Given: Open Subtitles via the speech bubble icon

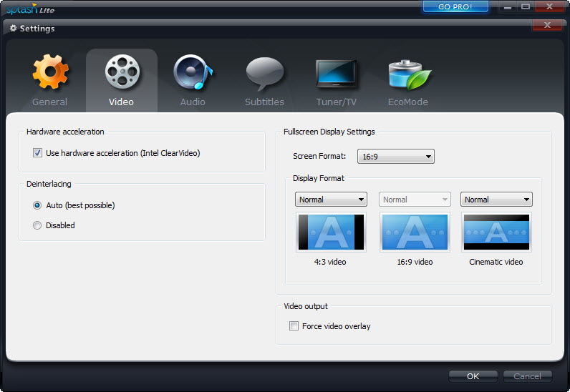Looking at the screenshot, I should point(265,74).
